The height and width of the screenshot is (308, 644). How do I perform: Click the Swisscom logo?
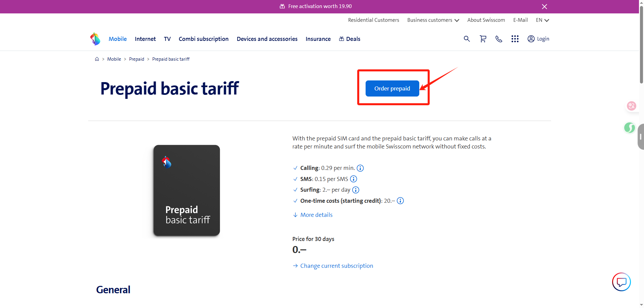point(95,39)
